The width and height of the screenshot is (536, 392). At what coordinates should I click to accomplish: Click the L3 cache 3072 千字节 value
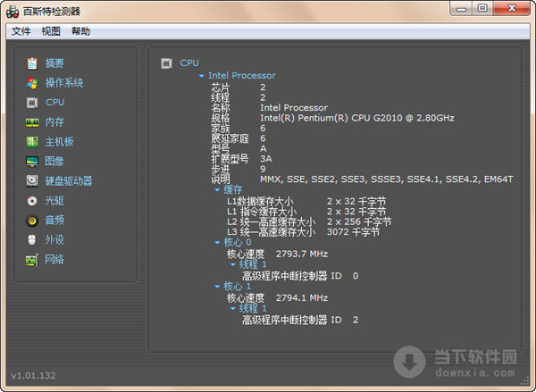pyautogui.click(x=353, y=232)
